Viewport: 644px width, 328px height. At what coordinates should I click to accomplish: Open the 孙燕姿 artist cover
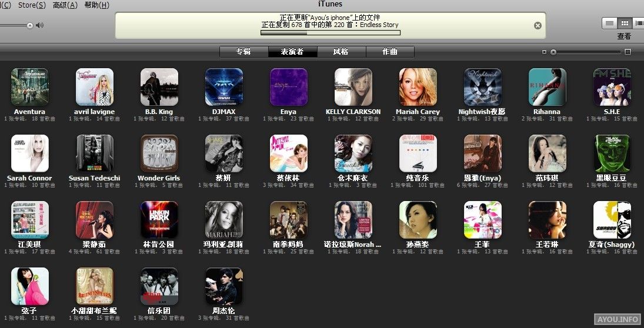(418, 220)
